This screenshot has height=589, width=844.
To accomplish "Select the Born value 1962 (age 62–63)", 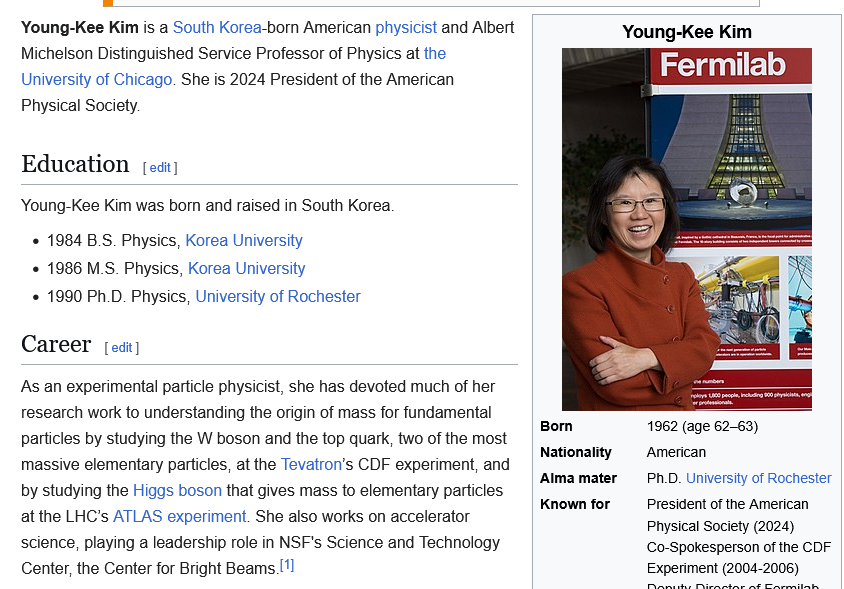I will 702,426.
